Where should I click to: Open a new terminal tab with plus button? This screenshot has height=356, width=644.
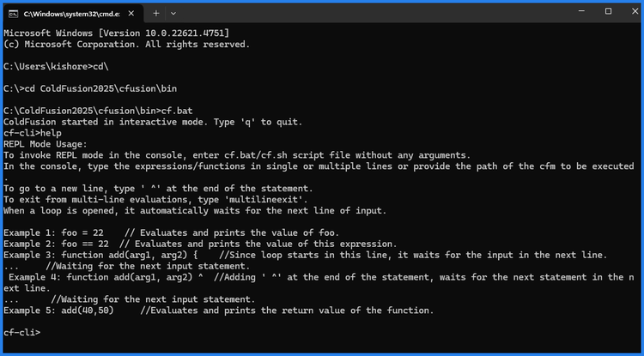pyautogui.click(x=155, y=14)
